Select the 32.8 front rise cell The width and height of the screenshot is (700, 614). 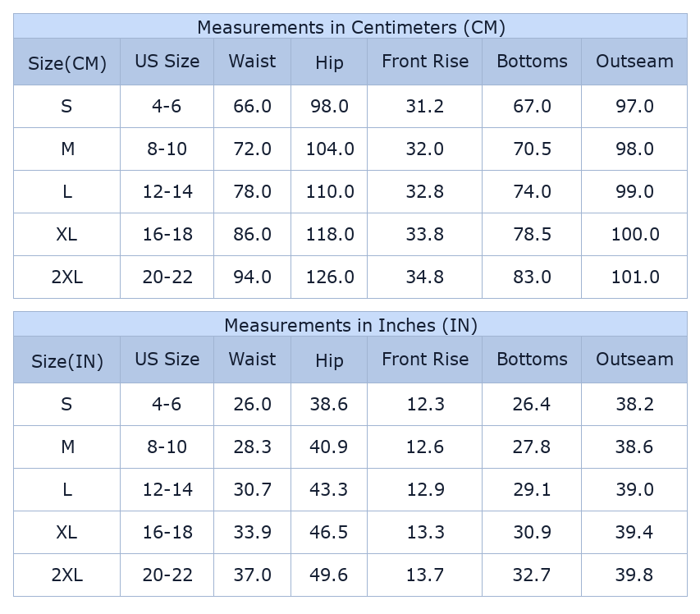click(x=424, y=192)
